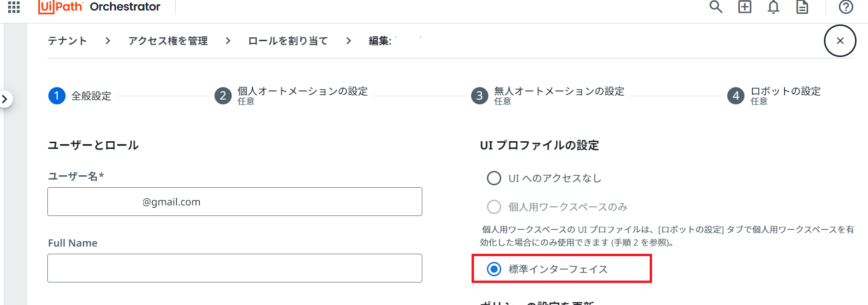Open the help question mark icon
The height and width of the screenshot is (305, 868).
(845, 7)
